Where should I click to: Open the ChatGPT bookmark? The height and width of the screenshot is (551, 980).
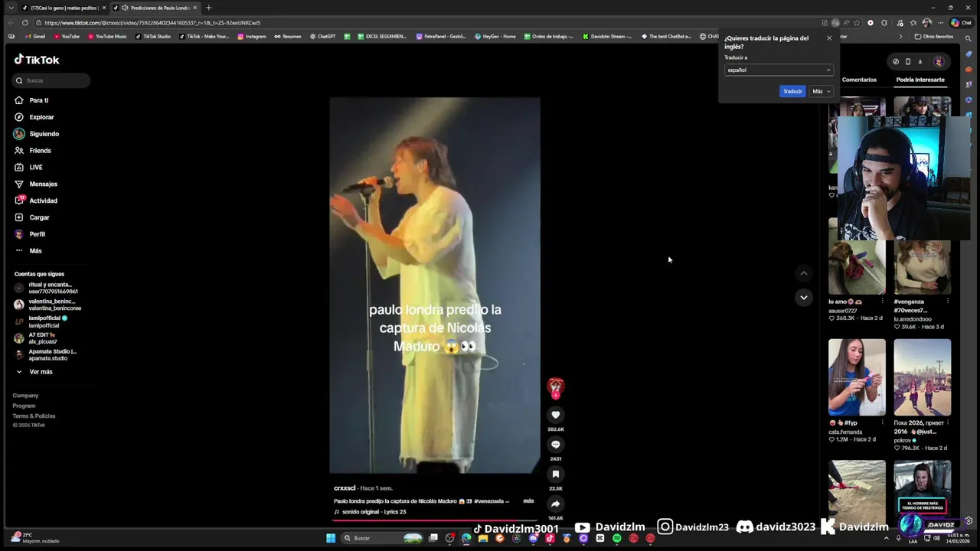[322, 37]
